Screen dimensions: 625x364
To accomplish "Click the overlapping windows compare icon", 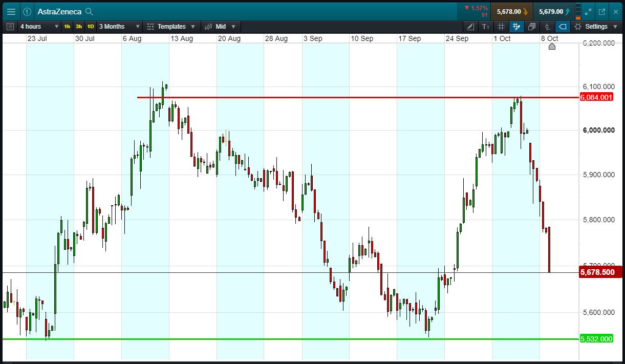I will point(532,27).
